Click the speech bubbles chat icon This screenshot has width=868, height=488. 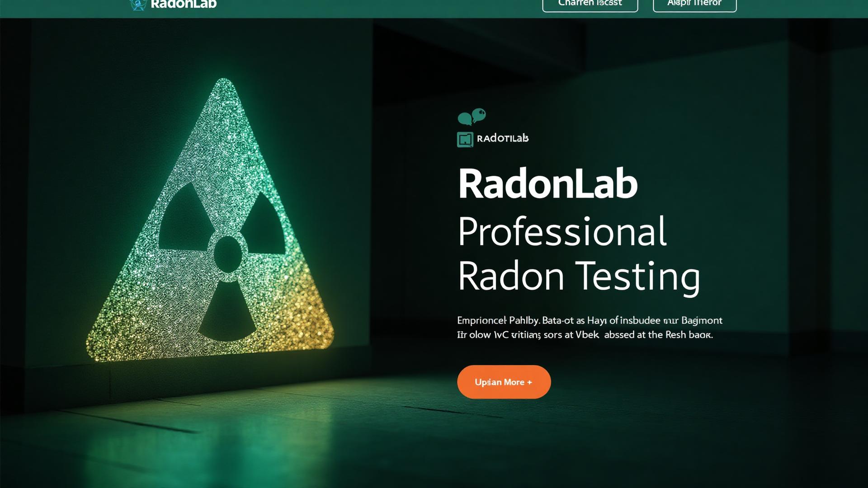coord(472,117)
